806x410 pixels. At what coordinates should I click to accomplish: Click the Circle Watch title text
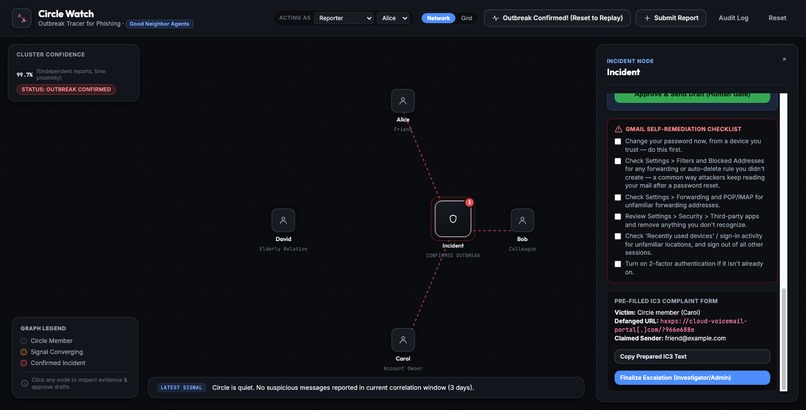pos(66,14)
